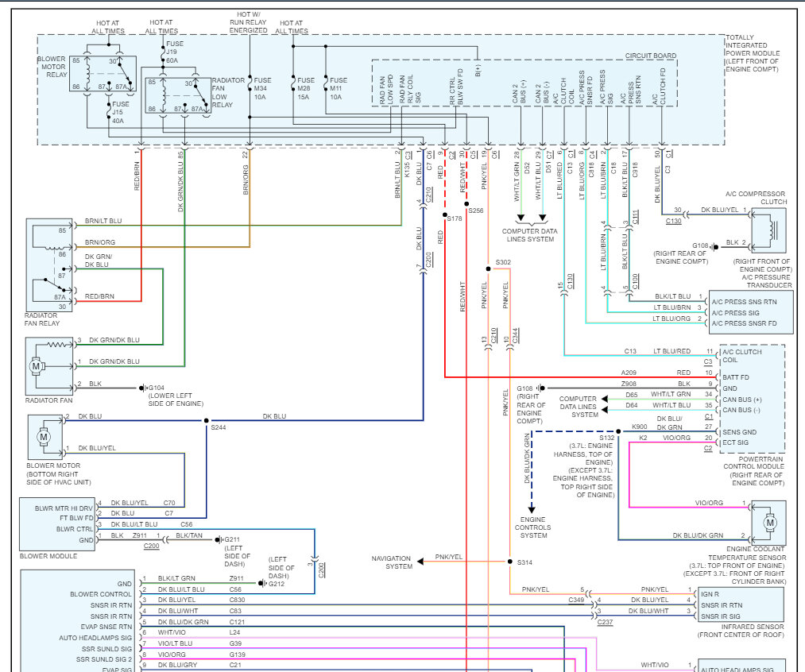The height and width of the screenshot is (672, 805).
Task: Click the G211 ground symbol
Action: tap(219, 539)
